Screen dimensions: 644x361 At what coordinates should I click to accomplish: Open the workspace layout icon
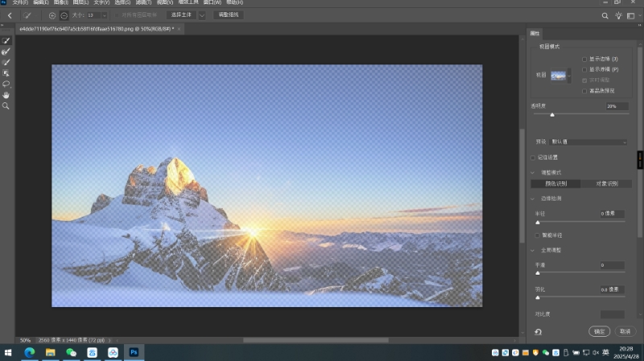[x=631, y=15]
